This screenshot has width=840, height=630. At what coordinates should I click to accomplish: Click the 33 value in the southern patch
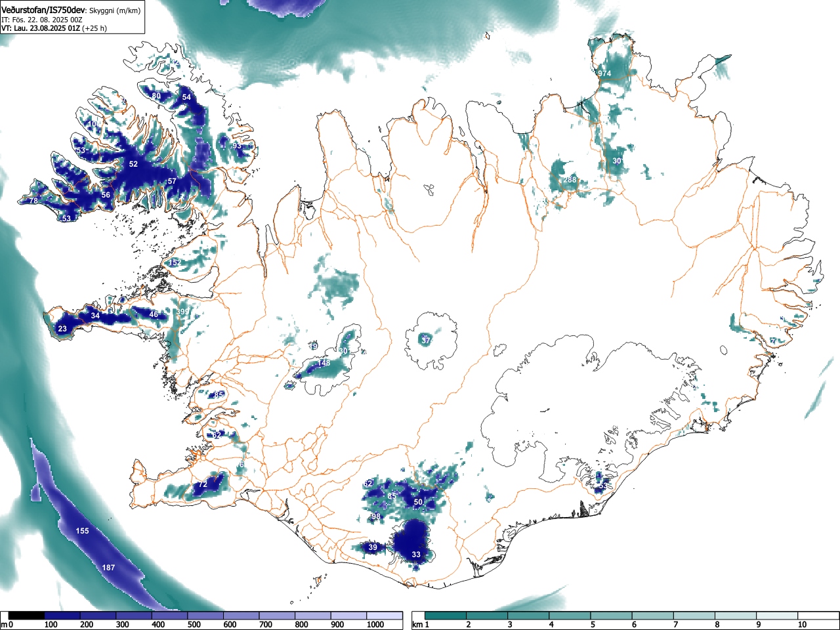416,555
